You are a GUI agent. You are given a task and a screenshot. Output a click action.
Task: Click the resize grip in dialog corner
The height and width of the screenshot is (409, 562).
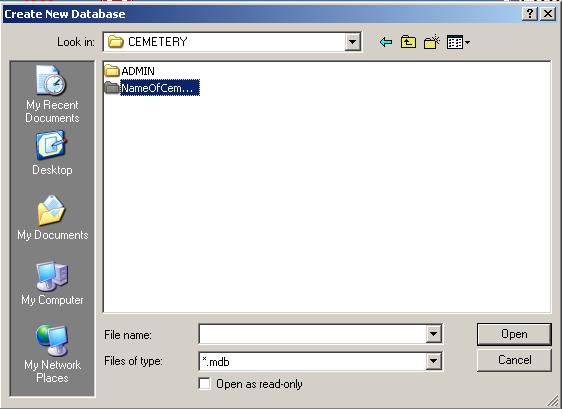pyautogui.click(x=553, y=401)
